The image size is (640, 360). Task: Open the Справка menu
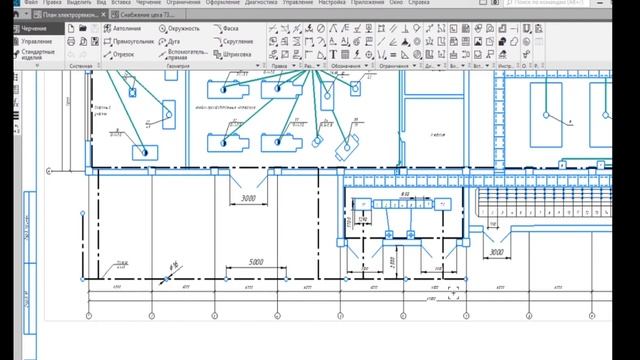[x=419, y=2]
